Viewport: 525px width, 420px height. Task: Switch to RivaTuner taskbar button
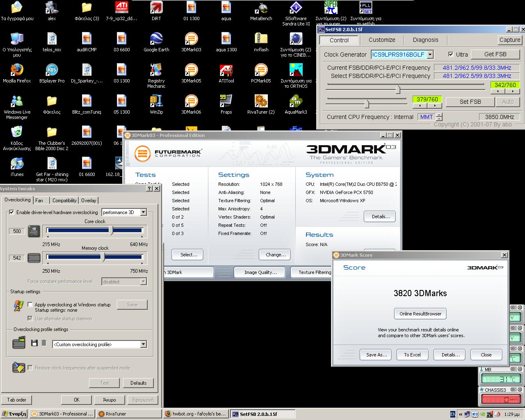[x=129, y=414]
